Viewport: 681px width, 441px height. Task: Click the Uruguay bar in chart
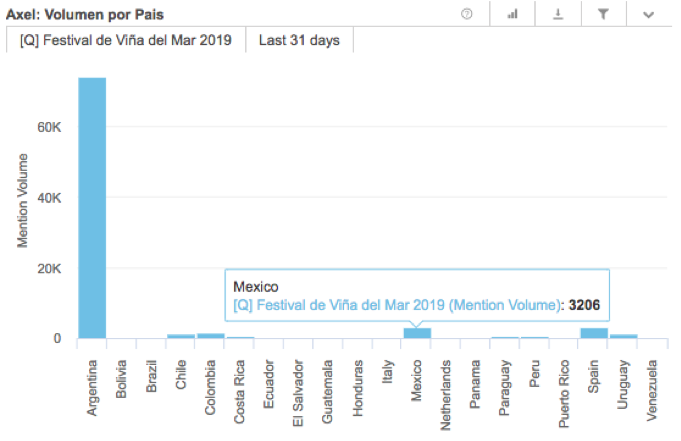(x=624, y=337)
